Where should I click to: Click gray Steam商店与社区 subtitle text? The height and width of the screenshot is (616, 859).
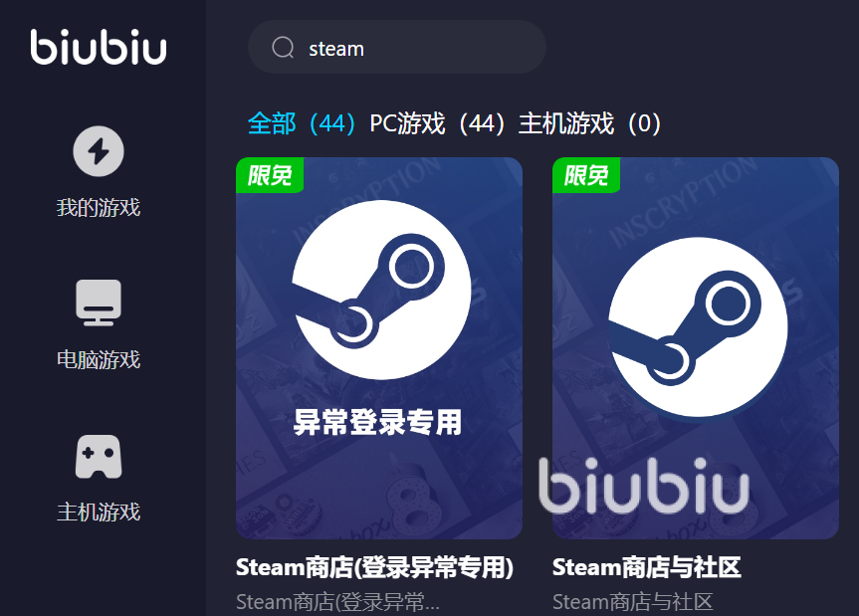point(633,602)
